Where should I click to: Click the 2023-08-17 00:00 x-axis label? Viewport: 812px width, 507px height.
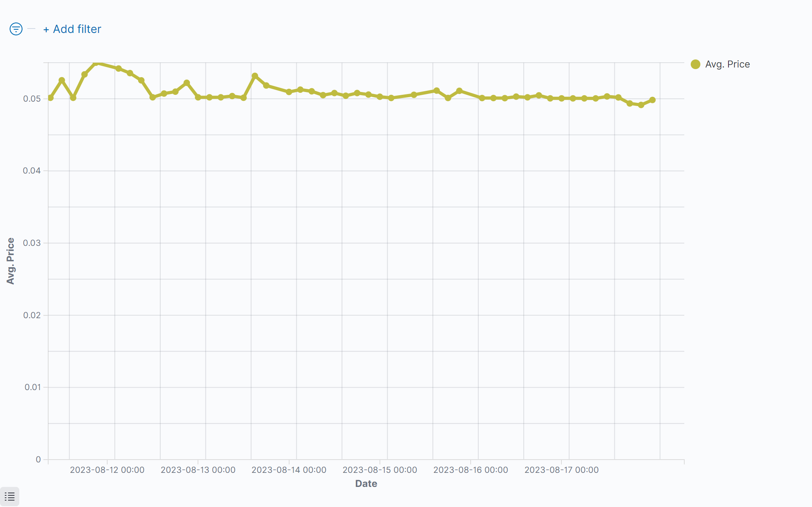(561, 470)
